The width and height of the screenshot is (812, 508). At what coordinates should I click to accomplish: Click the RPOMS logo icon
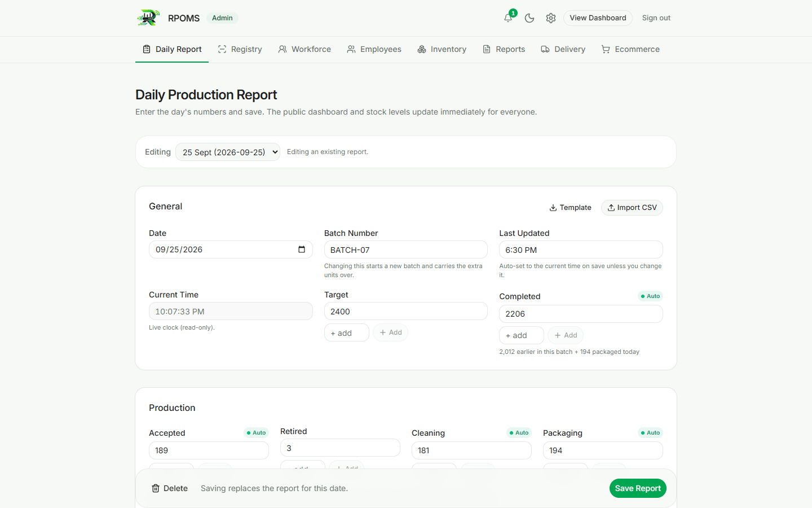tap(148, 18)
